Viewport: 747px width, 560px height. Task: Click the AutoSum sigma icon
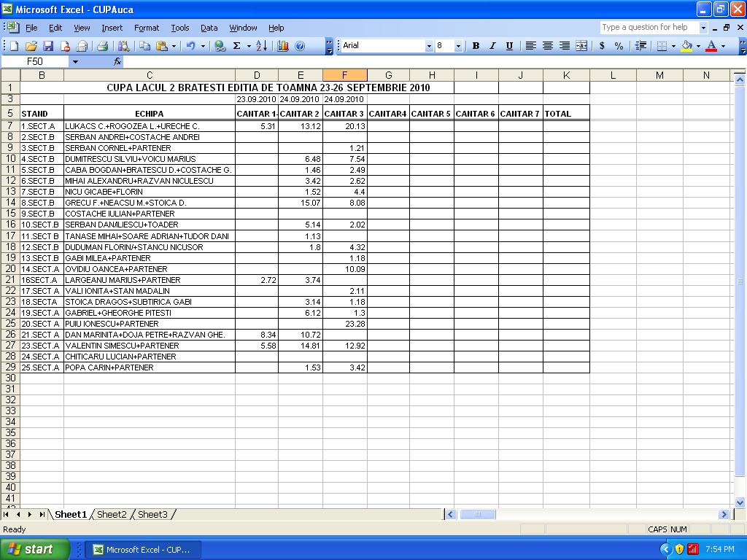pyautogui.click(x=236, y=46)
